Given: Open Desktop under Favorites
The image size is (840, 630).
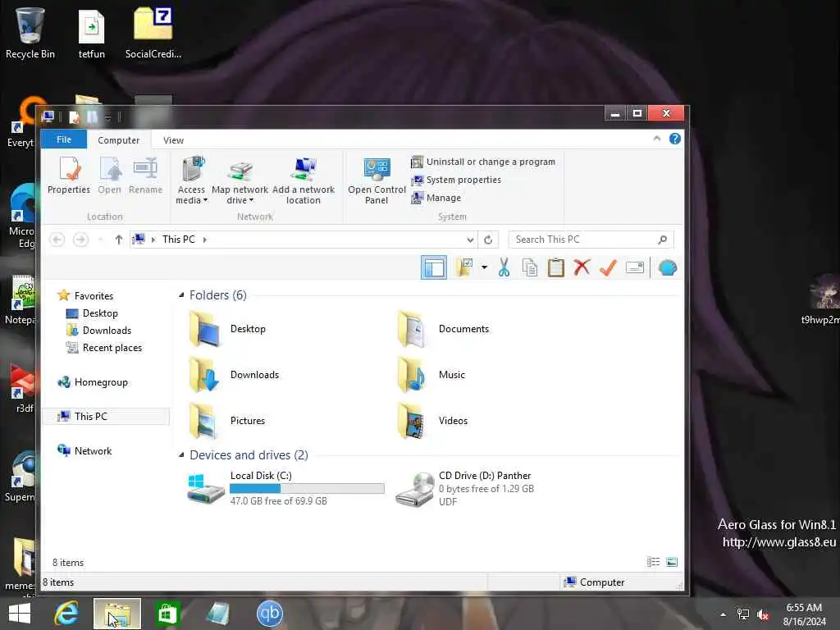Looking at the screenshot, I should click(x=92, y=313).
